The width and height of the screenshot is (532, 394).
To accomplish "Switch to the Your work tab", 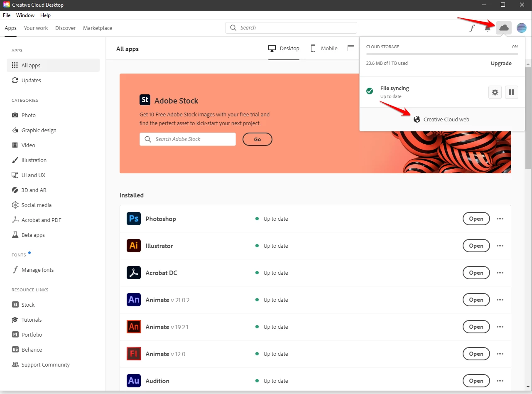I will (x=36, y=28).
